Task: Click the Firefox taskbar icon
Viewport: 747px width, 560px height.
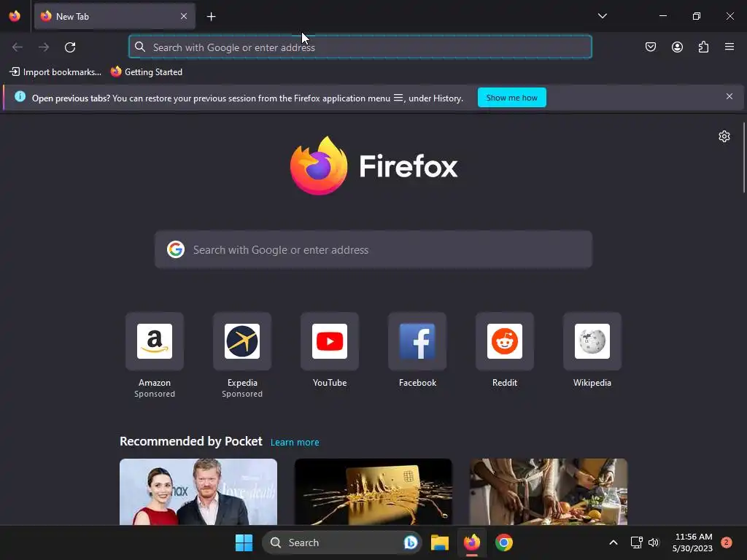Action: [472, 542]
